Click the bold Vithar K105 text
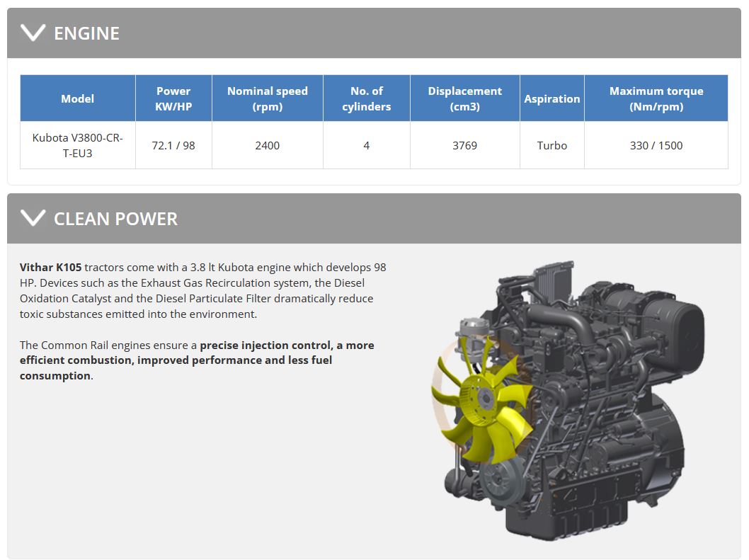This screenshot has height=560, width=749. tap(50, 267)
